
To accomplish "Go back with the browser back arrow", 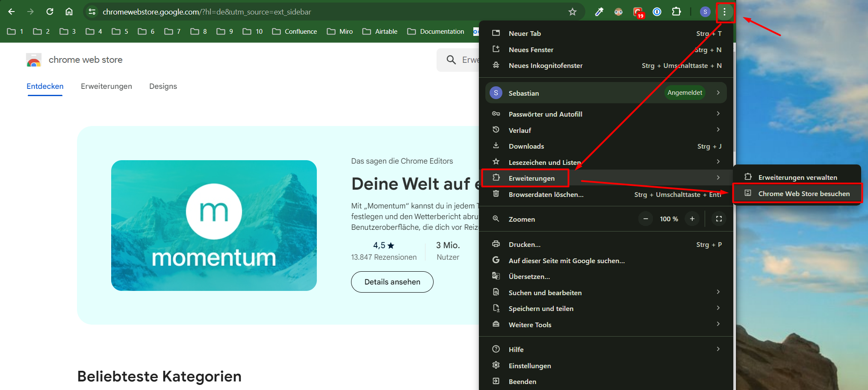I will click(12, 12).
